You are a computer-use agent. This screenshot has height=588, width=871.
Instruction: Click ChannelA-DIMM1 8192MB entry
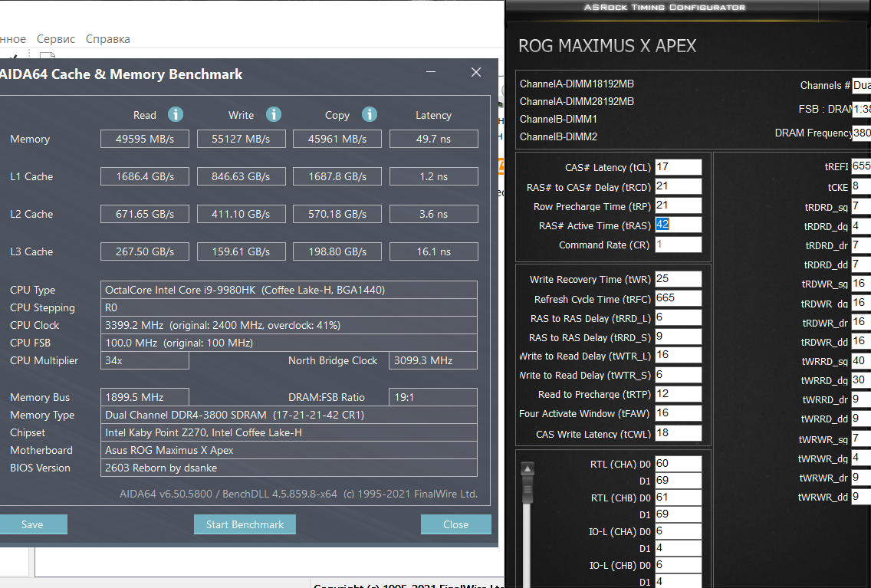coord(577,84)
